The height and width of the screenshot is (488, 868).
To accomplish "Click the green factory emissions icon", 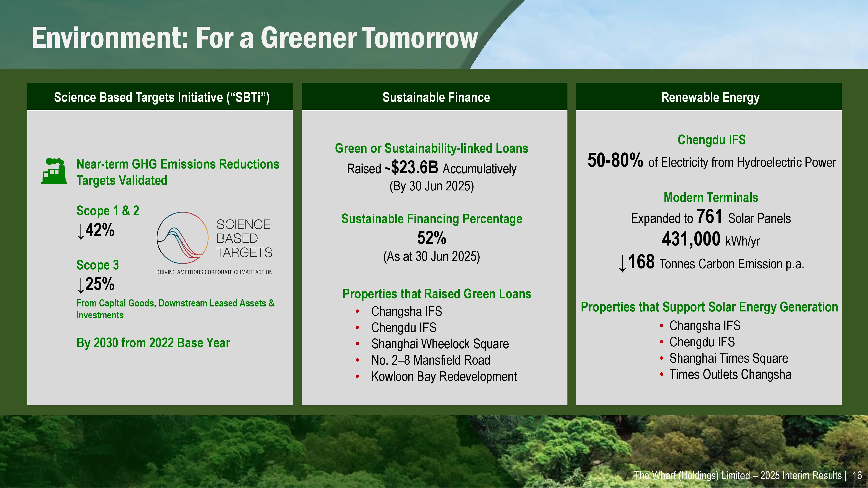I will [54, 171].
